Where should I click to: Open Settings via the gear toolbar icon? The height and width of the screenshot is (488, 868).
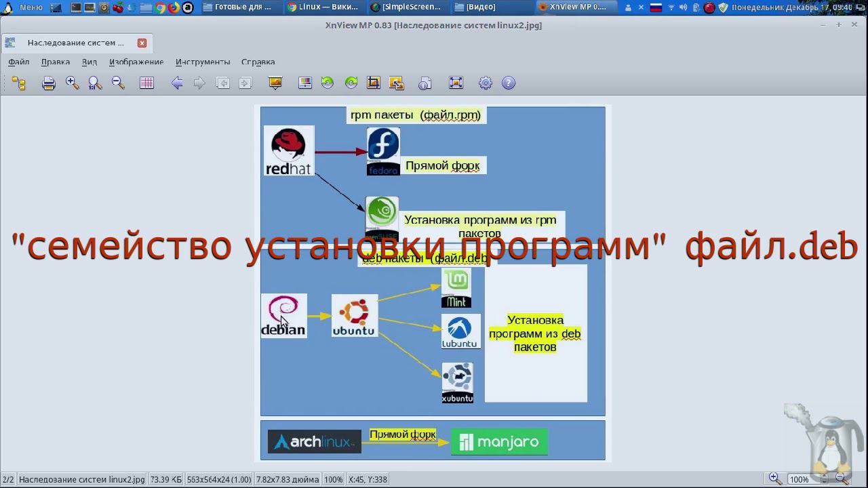pyautogui.click(x=486, y=83)
